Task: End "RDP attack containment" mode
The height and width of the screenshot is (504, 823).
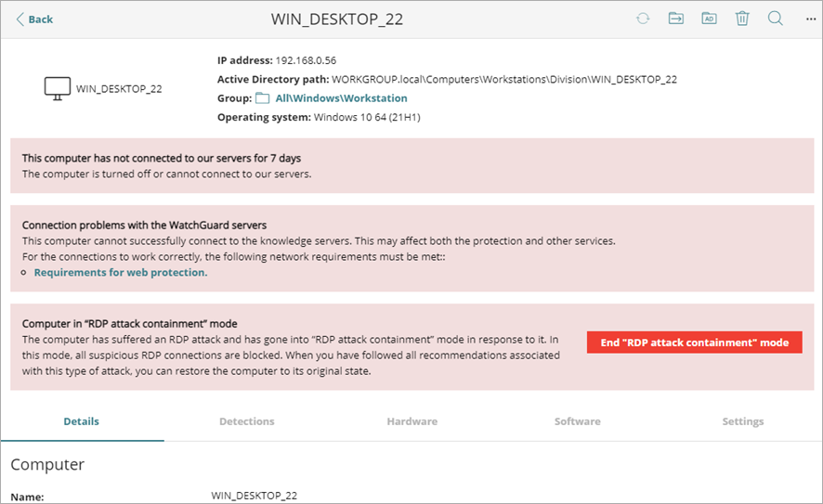Action: 694,342
